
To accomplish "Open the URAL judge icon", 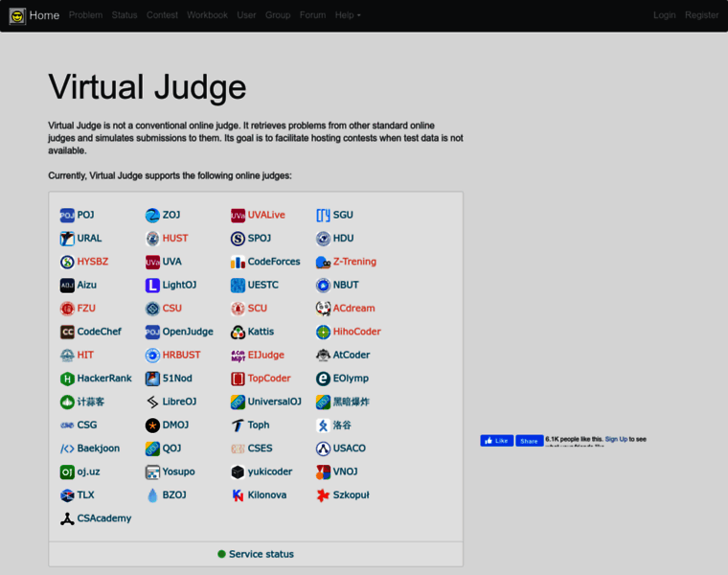I will tap(67, 239).
